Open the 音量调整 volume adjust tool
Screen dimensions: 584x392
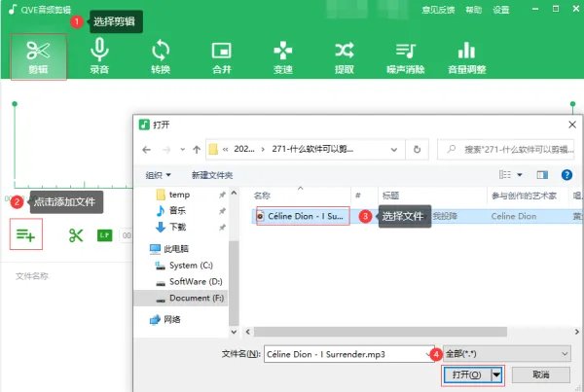tap(466, 56)
